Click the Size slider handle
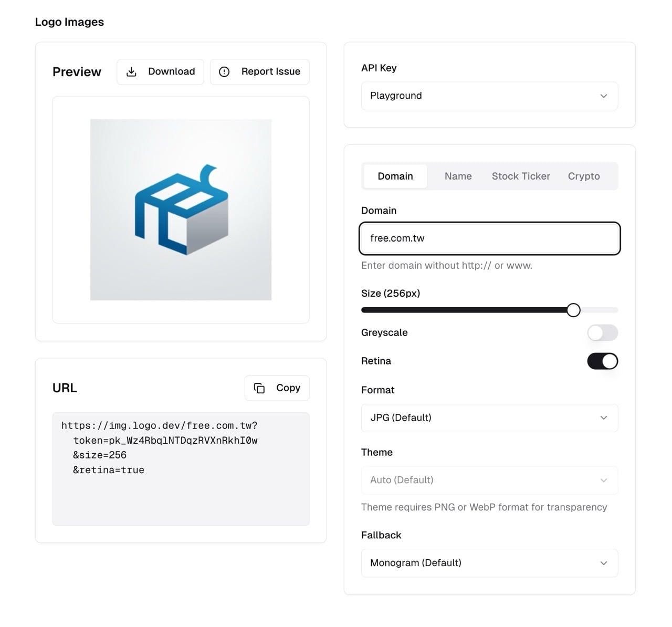The image size is (672, 627). tap(573, 310)
